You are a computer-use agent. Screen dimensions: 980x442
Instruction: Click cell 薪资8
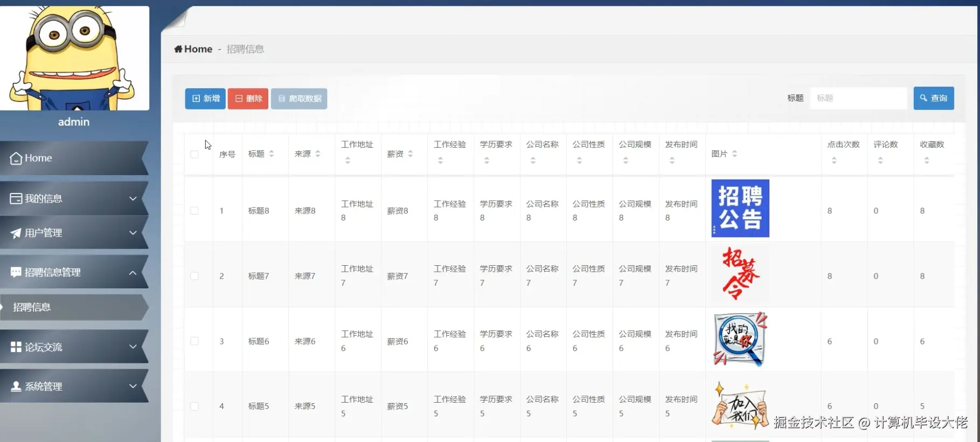pyautogui.click(x=398, y=211)
